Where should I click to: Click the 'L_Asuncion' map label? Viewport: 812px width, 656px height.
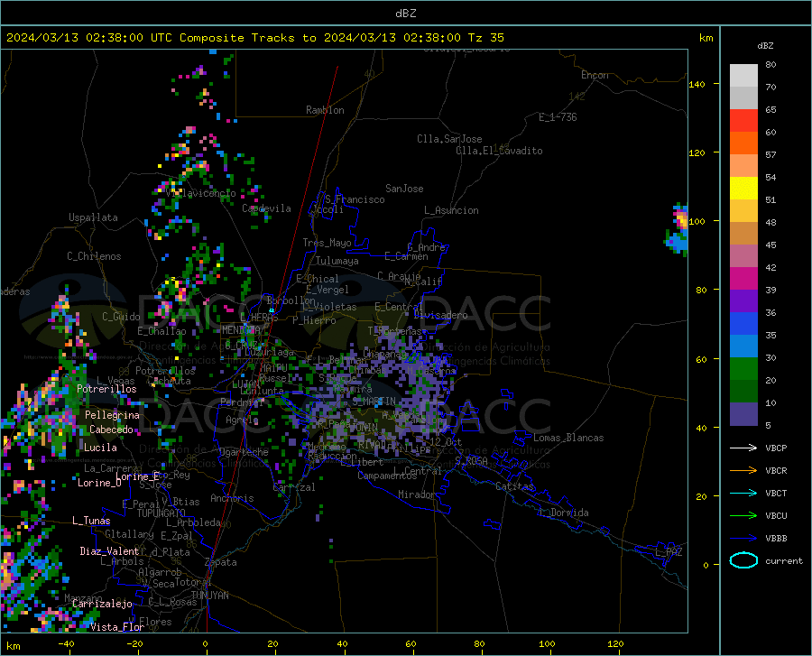coord(451,210)
